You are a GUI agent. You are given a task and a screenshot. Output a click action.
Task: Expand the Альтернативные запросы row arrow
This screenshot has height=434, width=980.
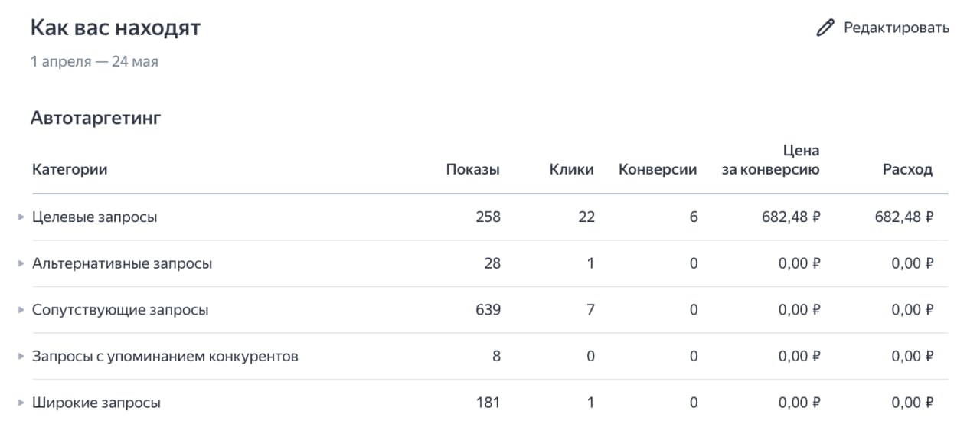point(21,263)
